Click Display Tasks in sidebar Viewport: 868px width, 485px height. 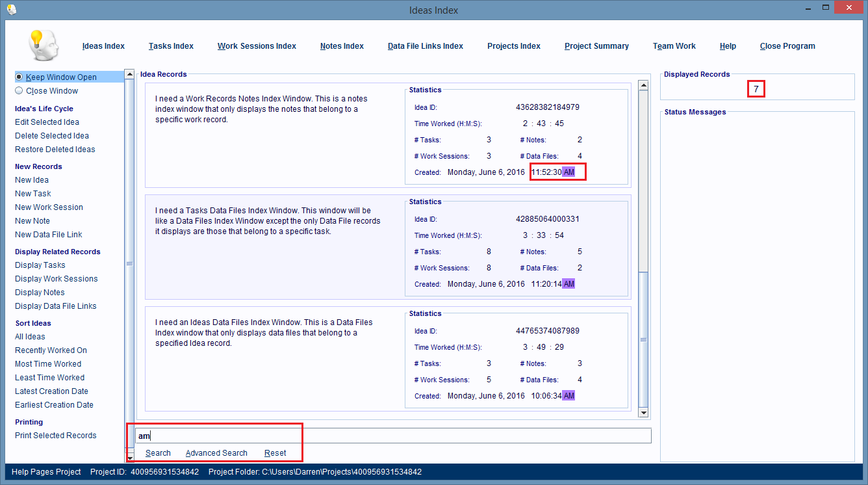[40, 265]
